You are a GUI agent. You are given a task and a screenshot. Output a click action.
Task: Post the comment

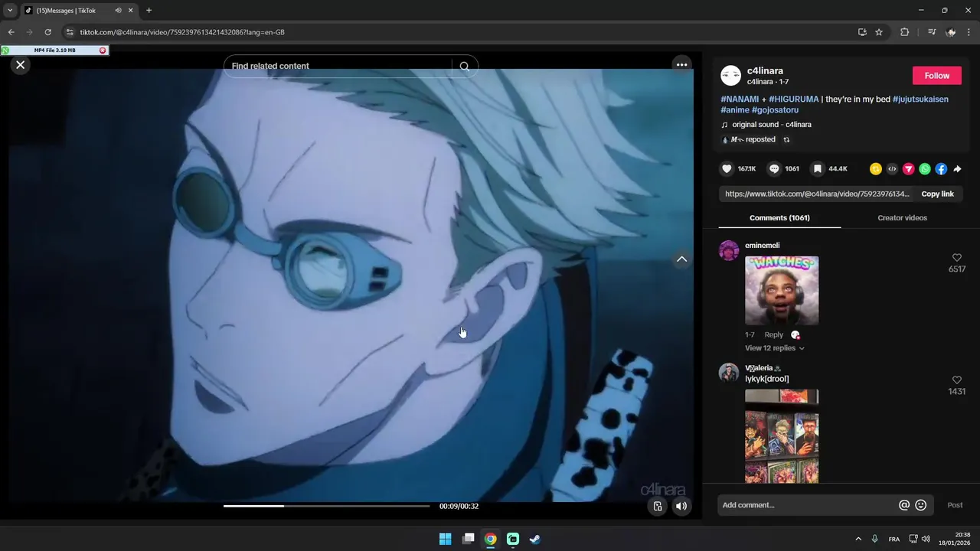(x=955, y=505)
